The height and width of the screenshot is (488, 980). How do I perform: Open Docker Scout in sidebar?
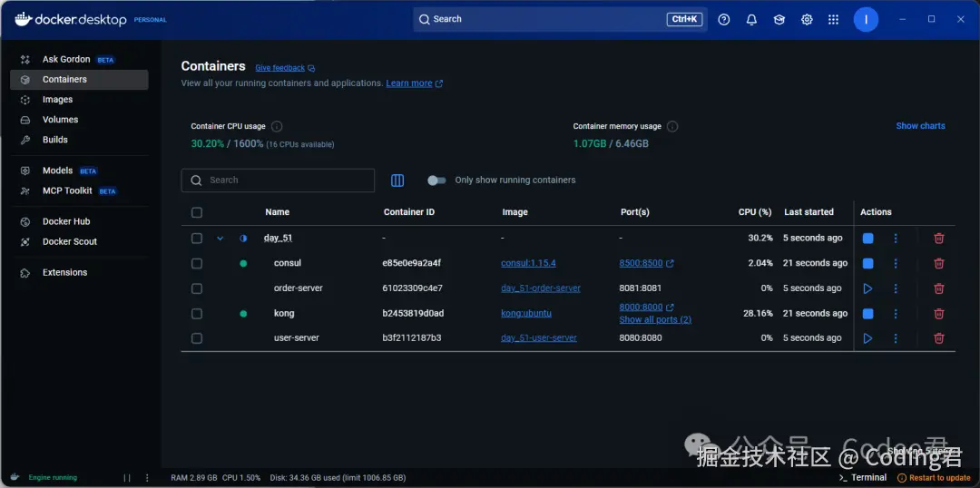point(79,241)
